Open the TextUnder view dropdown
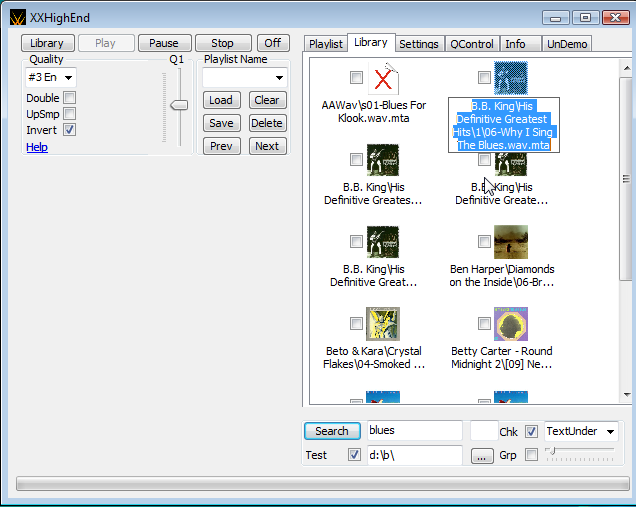Viewport: 636px width, 507px height. pyautogui.click(x=581, y=431)
